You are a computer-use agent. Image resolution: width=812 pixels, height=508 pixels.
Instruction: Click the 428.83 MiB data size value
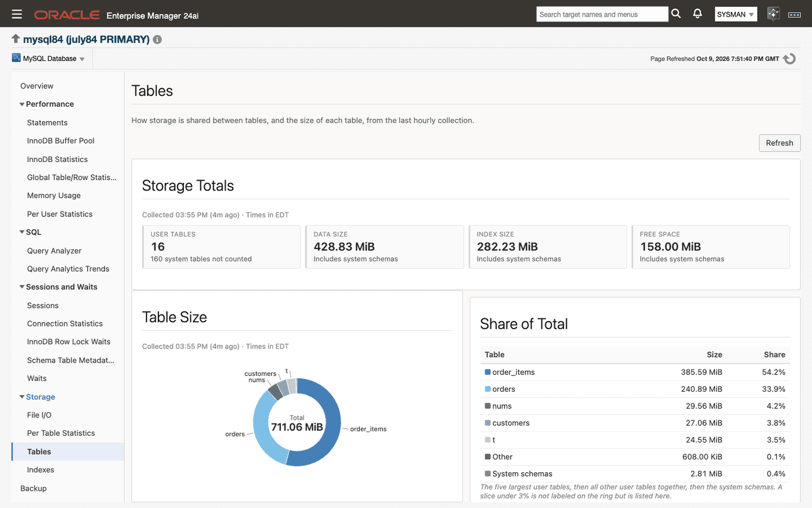tap(344, 247)
